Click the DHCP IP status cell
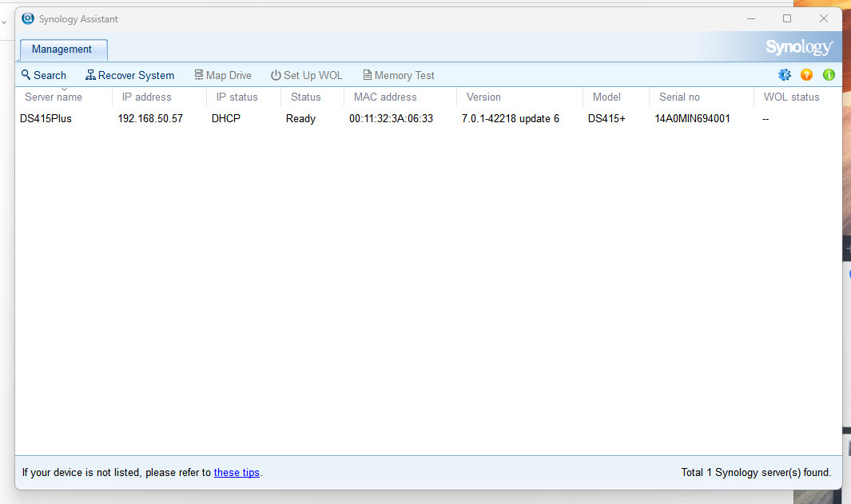This screenshot has height=504, width=851. pos(226,118)
